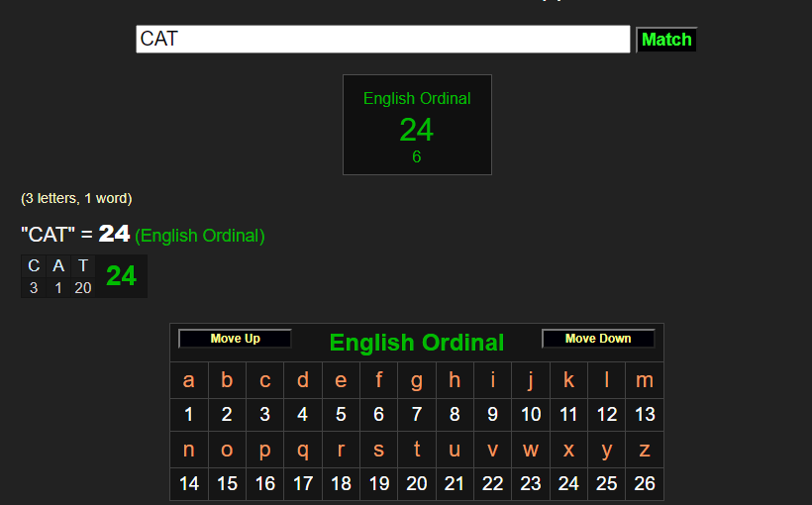
Task: Click letter C in the word breakdown
Action: pyautogui.click(x=34, y=265)
